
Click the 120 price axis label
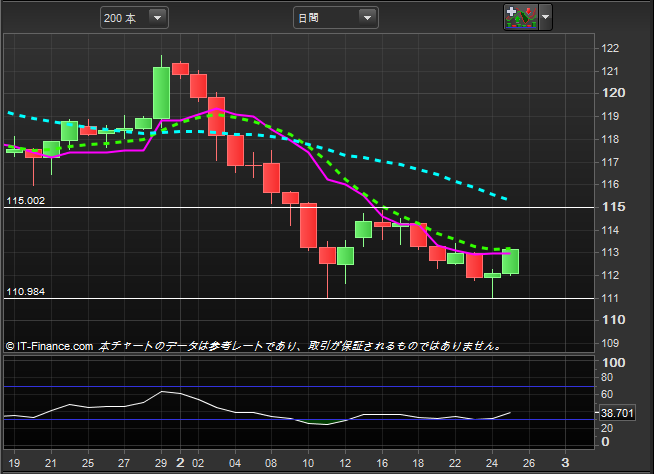pyautogui.click(x=614, y=93)
